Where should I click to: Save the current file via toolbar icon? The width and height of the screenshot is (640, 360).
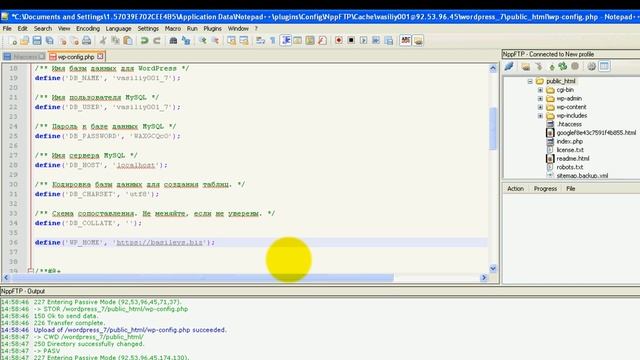(x=37, y=40)
